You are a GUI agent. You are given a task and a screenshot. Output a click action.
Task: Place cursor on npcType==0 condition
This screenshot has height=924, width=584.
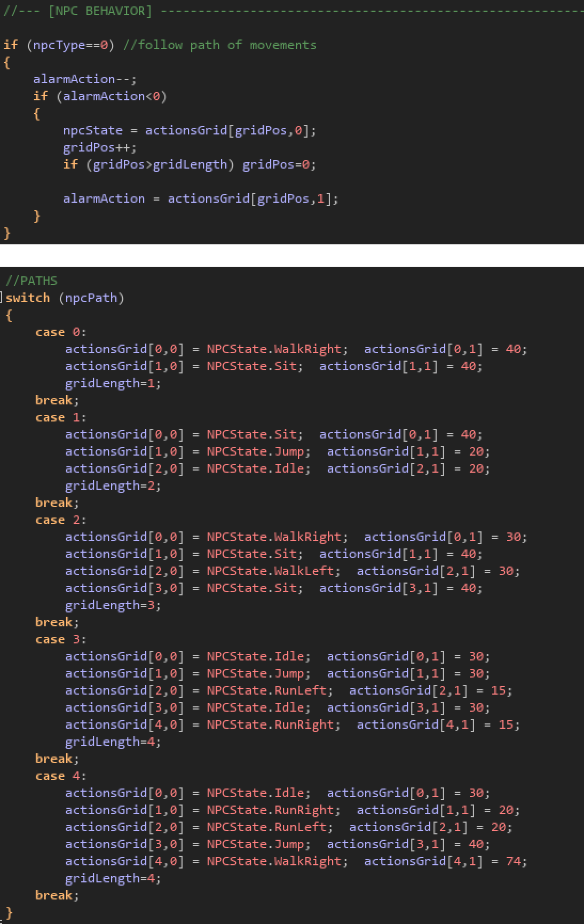pyautogui.click(x=70, y=45)
